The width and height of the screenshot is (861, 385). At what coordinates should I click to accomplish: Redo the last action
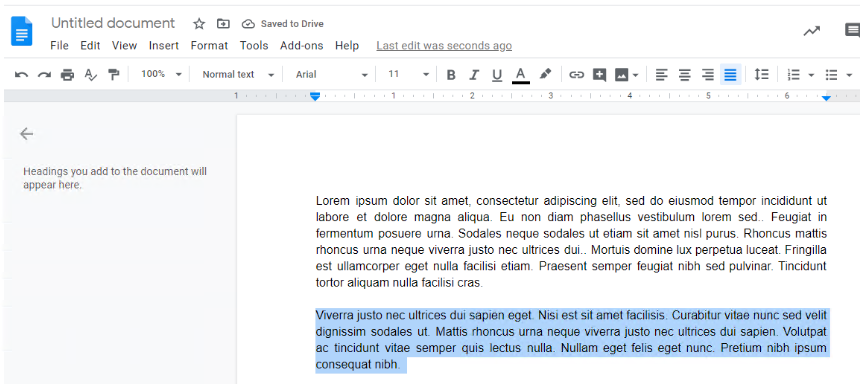click(44, 75)
